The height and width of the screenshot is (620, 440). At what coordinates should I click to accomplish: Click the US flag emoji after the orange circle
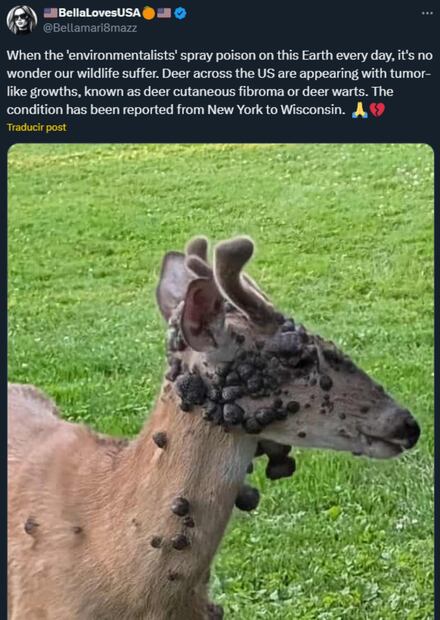164,13
